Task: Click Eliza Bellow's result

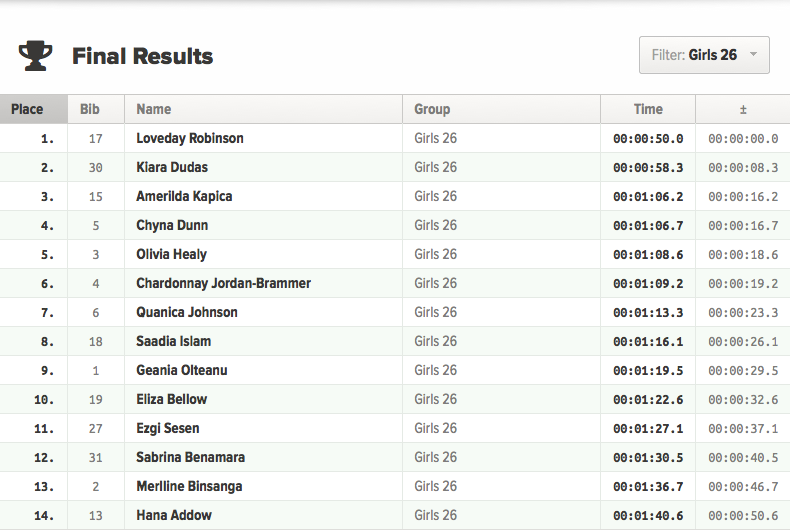Action: click(172, 399)
